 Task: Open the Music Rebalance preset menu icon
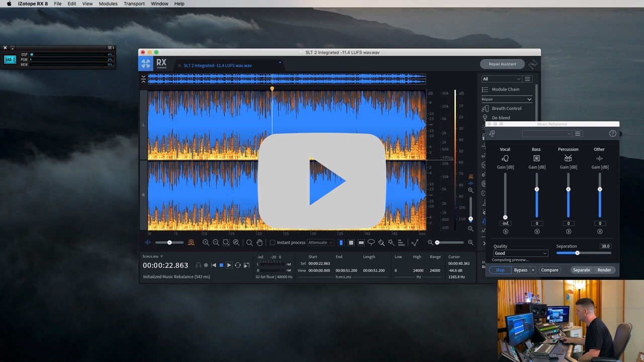(x=578, y=133)
